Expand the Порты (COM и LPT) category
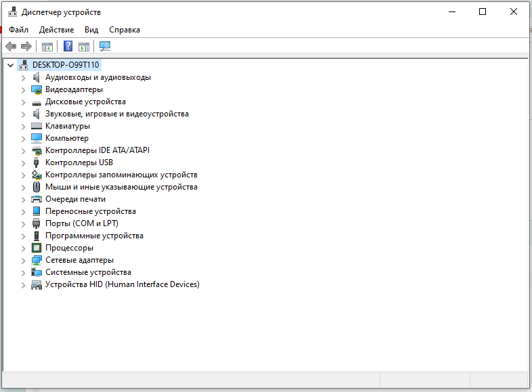 23,224
